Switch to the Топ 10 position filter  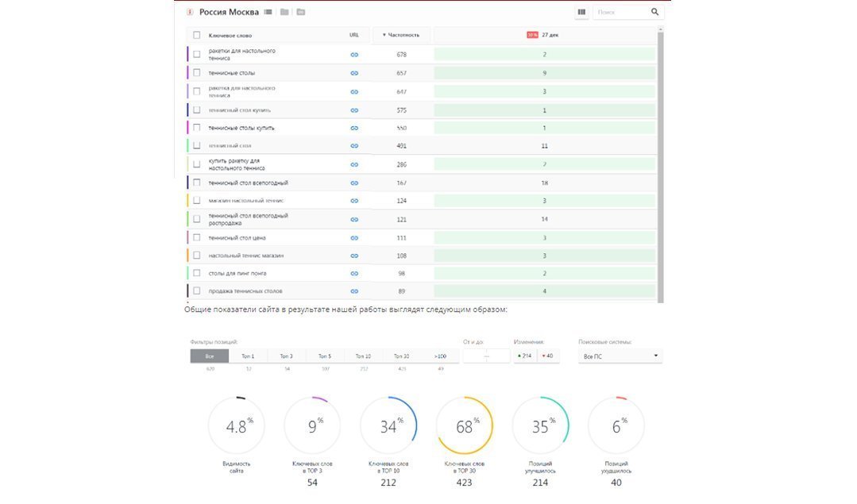364,356
